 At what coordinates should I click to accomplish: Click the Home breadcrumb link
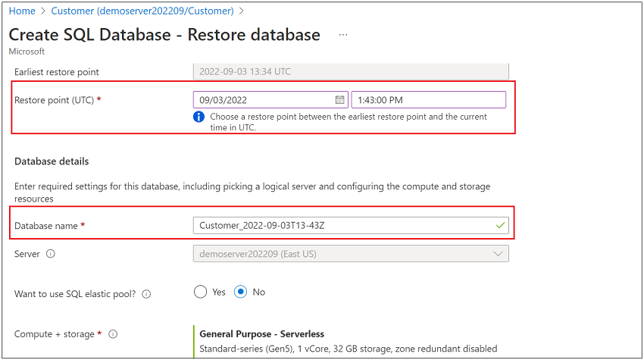[x=22, y=11]
